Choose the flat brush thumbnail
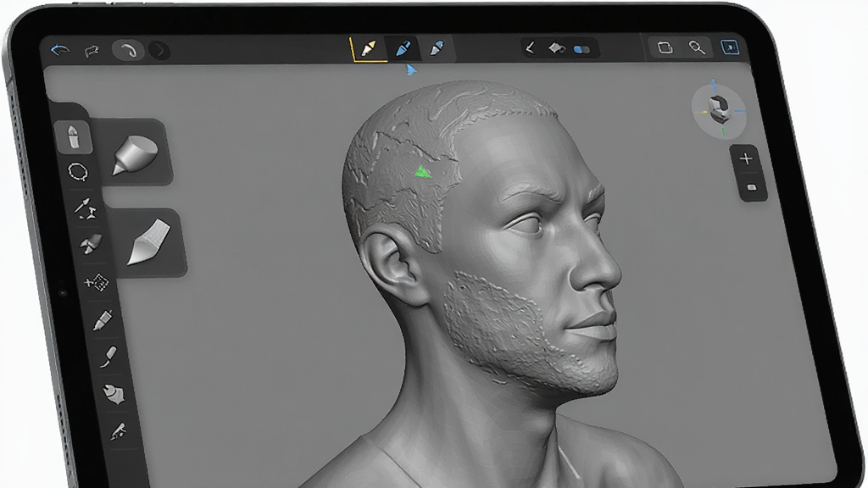 click(148, 241)
